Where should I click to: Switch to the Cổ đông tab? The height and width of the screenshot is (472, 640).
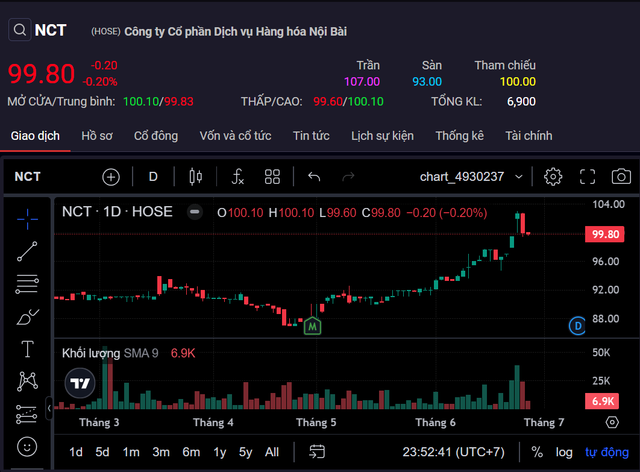point(156,136)
